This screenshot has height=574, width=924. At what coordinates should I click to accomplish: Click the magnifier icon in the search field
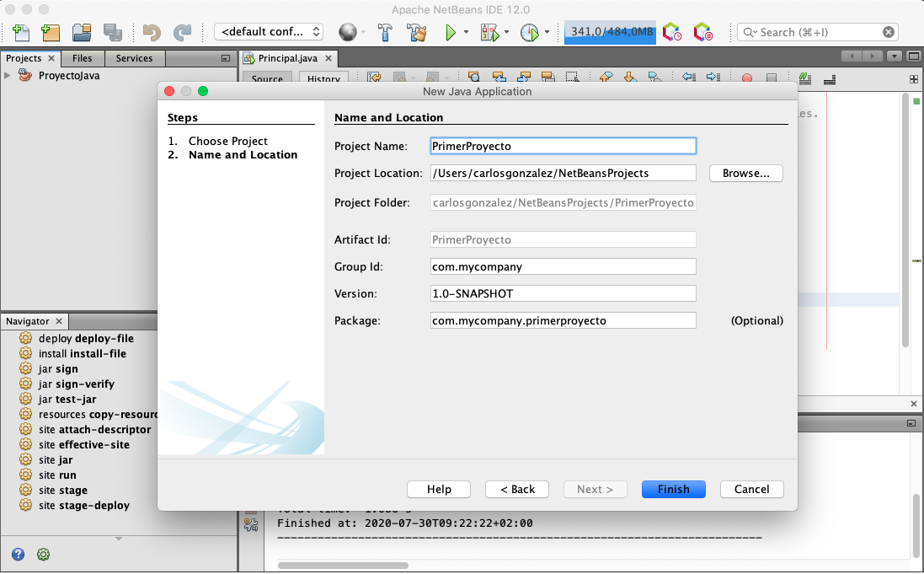tap(749, 32)
